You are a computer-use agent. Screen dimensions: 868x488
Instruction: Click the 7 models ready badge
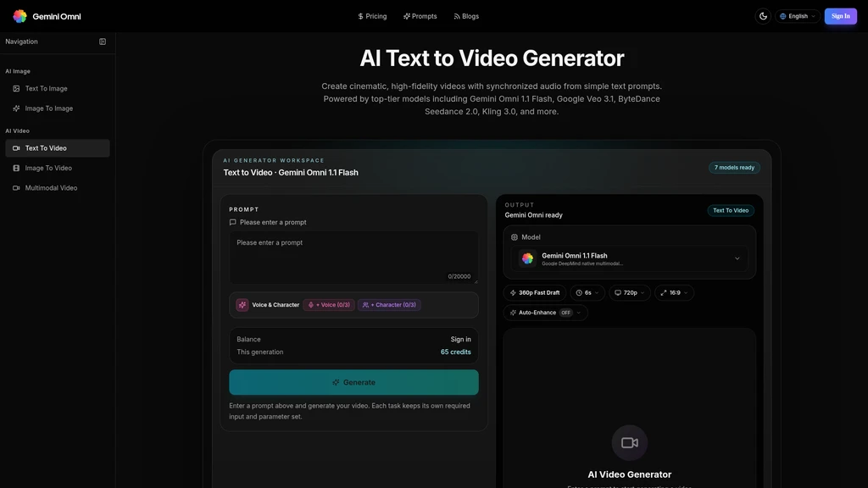(734, 168)
